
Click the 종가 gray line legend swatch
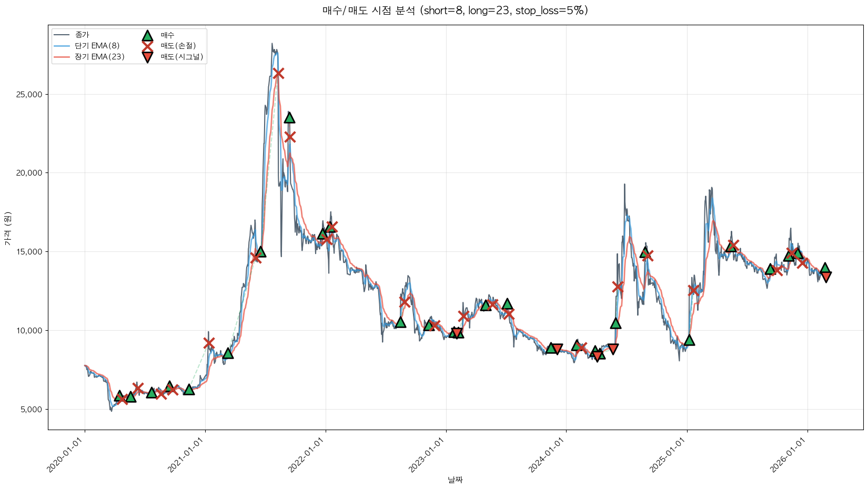coord(62,35)
